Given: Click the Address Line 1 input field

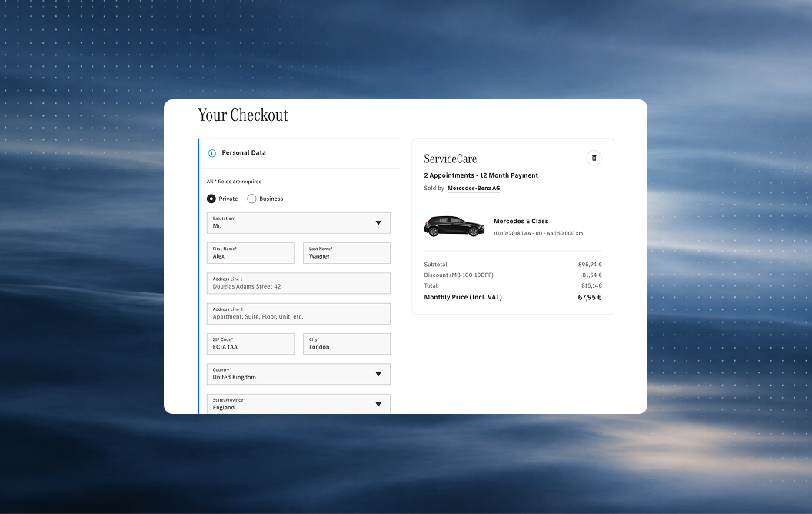Looking at the screenshot, I should (298, 283).
